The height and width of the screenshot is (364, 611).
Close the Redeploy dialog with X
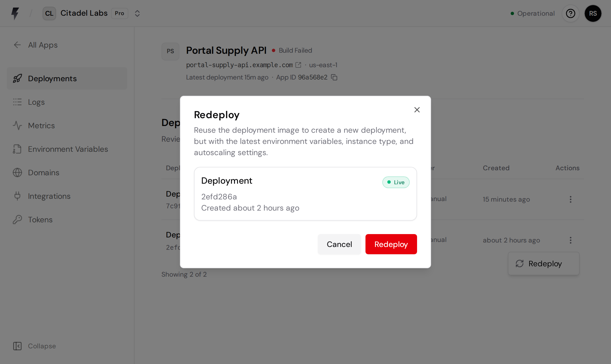click(417, 110)
